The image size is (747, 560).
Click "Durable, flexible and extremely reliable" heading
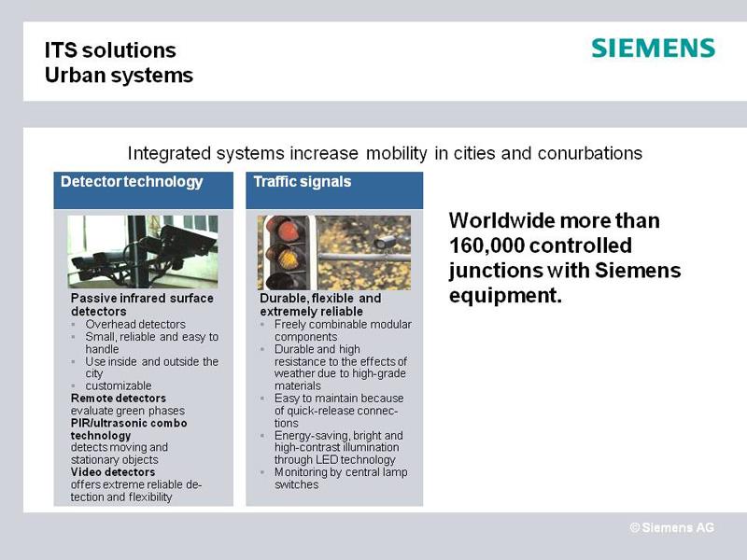(320, 305)
